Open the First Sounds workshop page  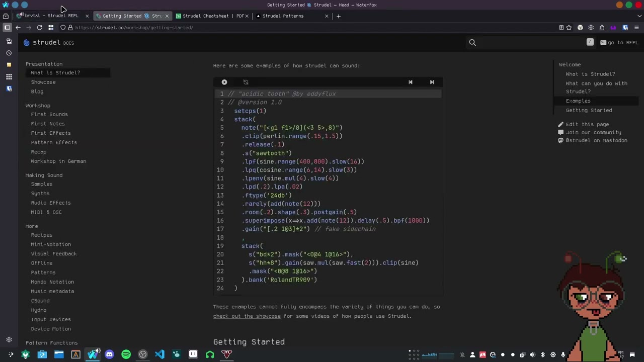pyautogui.click(x=49, y=114)
